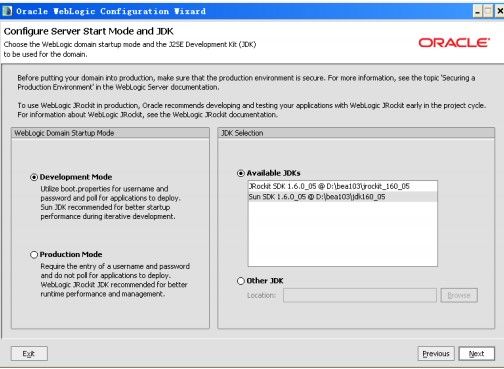Image resolution: width=504 pixels, height=369 pixels.
Task: Choose the Available JDKs radio option
Action: 241,173
